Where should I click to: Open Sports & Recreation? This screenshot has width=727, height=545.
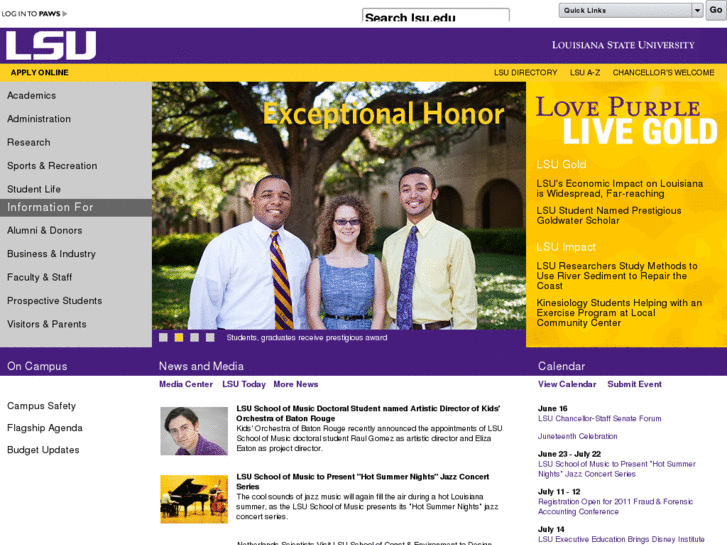point(52,166)
